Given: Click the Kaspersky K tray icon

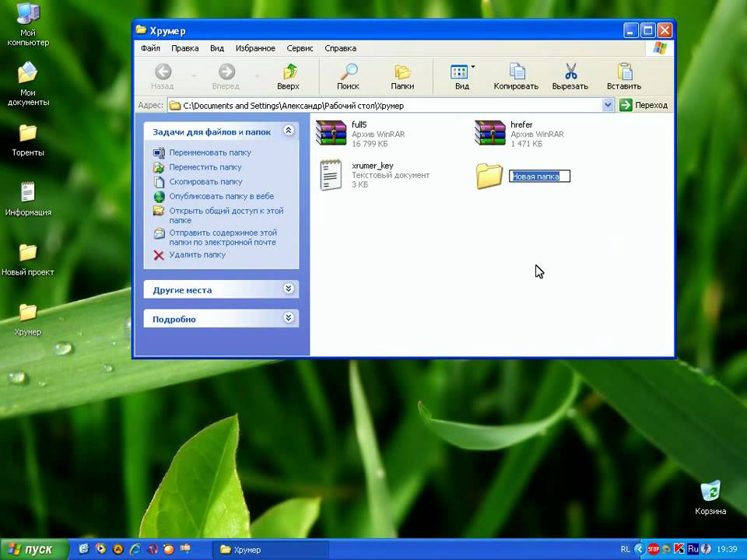Looking at the screenshot, I should coord(679,550).
